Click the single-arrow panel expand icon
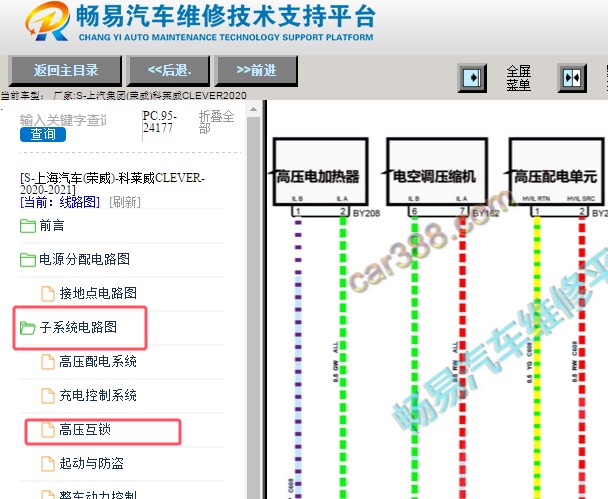 [472, 78]
